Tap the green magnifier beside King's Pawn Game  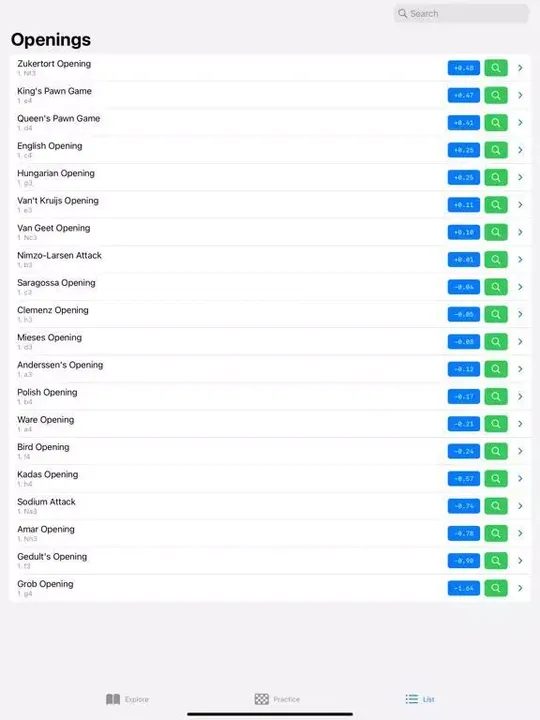(495, 95)
